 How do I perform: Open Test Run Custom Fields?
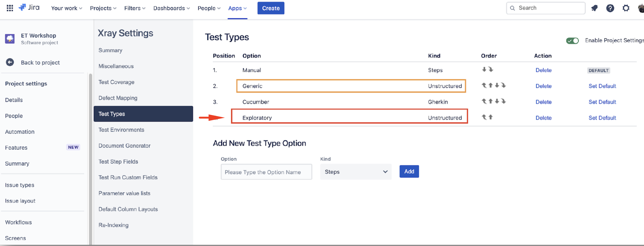pyautogui.click(x=128, y=177)
